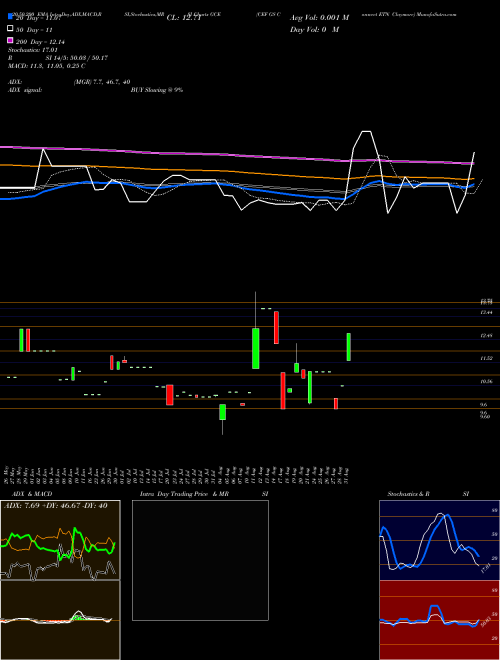Click the tall green candlestick with long upper wick
The image size is (500, 660).
pos(255,348)
